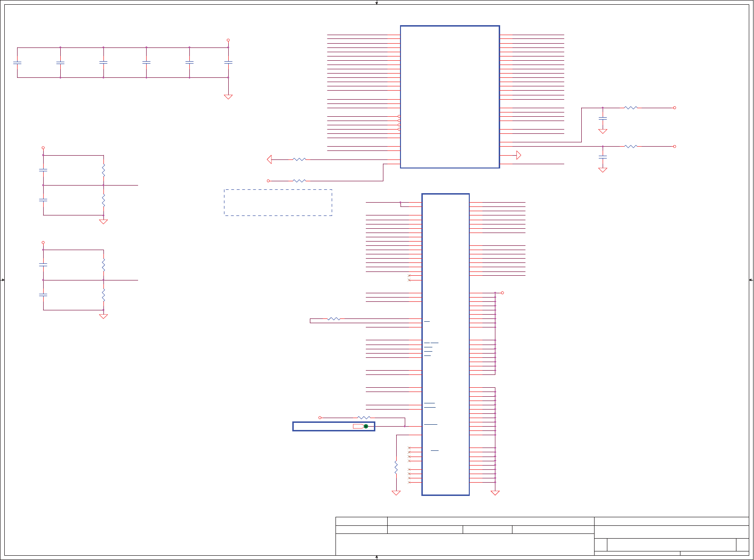Select the top resistor in the lower-left divider
754x560 pixels.
coord(103,265)
